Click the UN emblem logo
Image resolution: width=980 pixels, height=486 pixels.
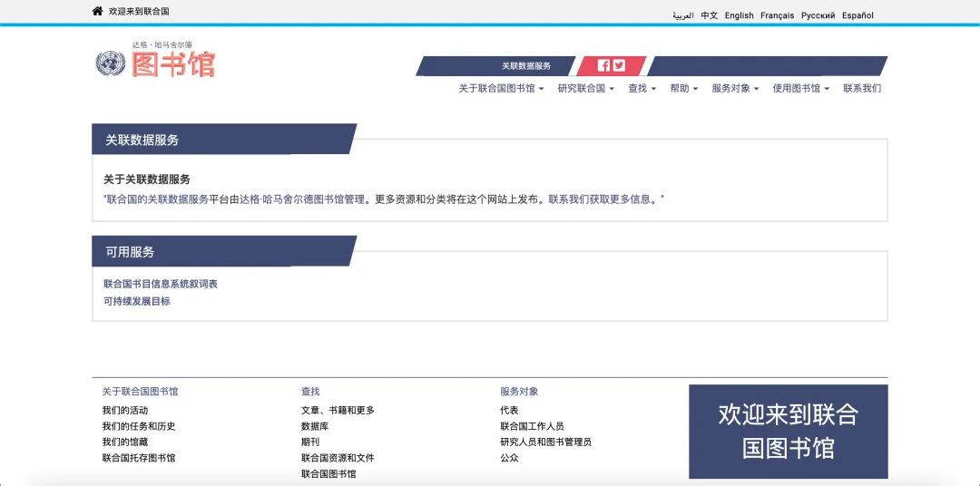click(111, 63)
